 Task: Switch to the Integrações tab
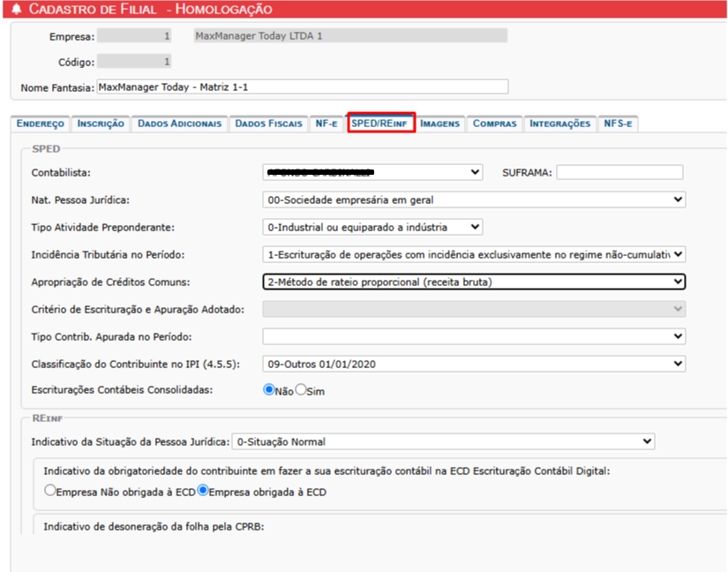559,124
